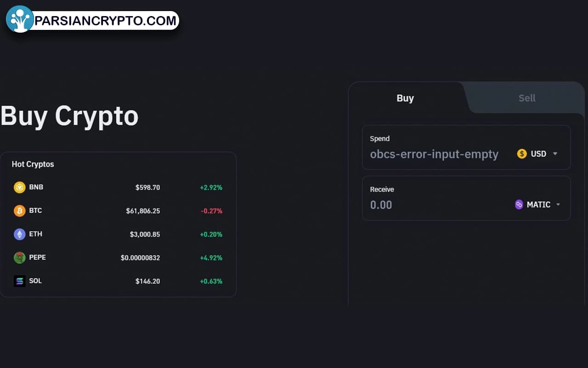588x368 pixels.
Task: Click the SOL ticker label
Action: click(35, 281)
